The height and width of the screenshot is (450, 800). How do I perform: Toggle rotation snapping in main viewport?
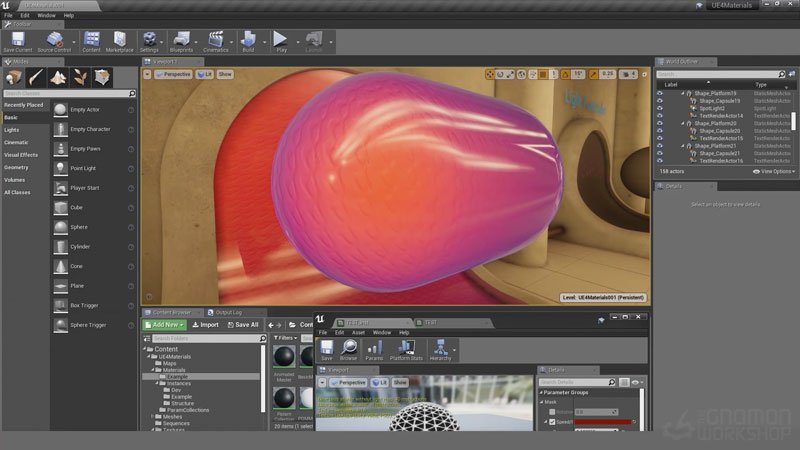[x=565, y=74]
